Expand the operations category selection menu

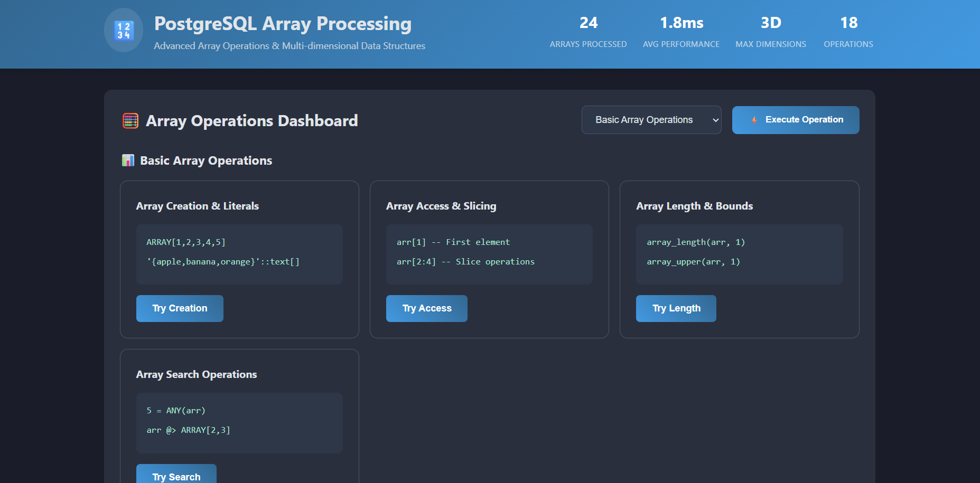651,120
